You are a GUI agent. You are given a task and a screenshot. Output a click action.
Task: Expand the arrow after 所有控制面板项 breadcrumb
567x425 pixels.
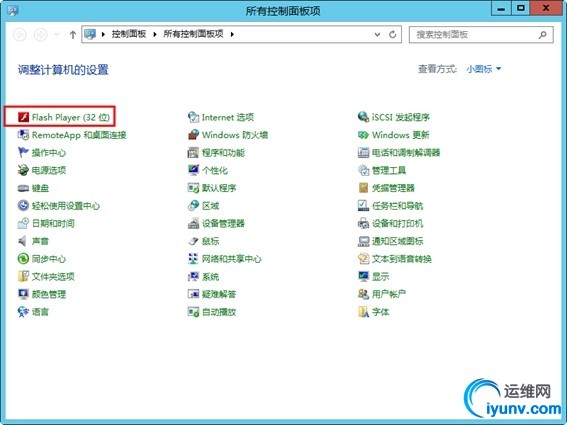[232, 34]
